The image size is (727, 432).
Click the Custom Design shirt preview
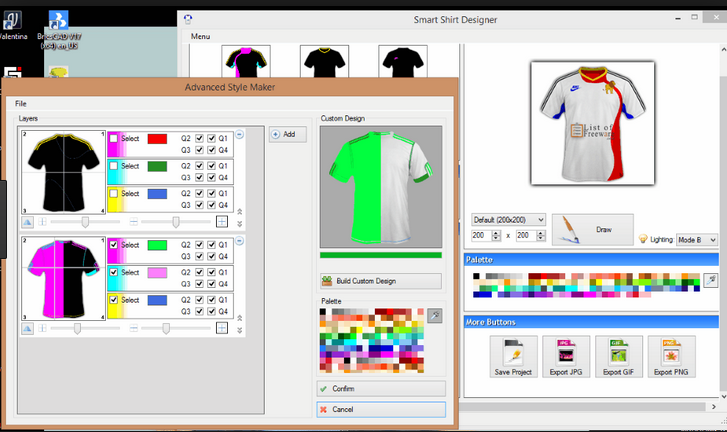coord(381,187)
